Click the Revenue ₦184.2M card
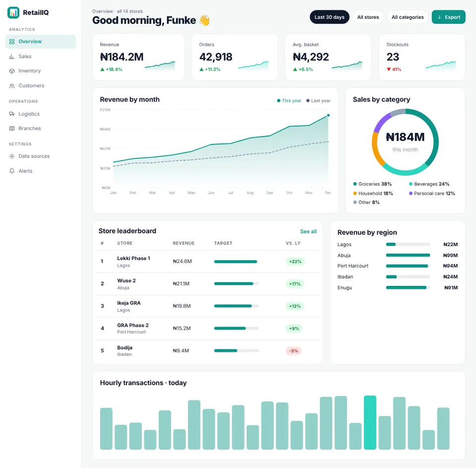476x468 pixels. pos(138,57)
